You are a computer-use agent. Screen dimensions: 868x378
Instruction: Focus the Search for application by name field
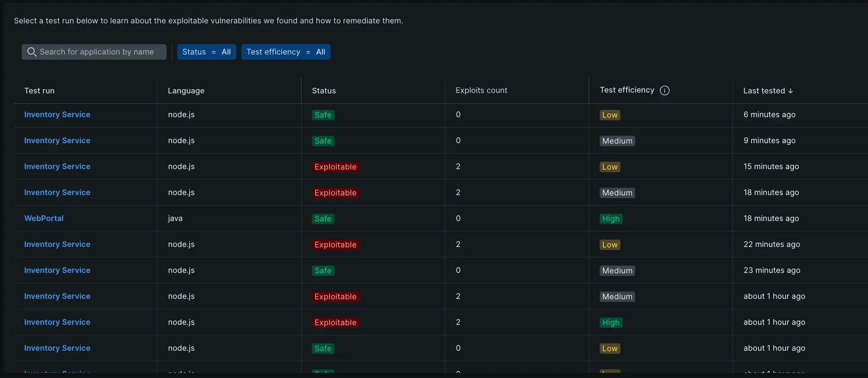point(94,52)
